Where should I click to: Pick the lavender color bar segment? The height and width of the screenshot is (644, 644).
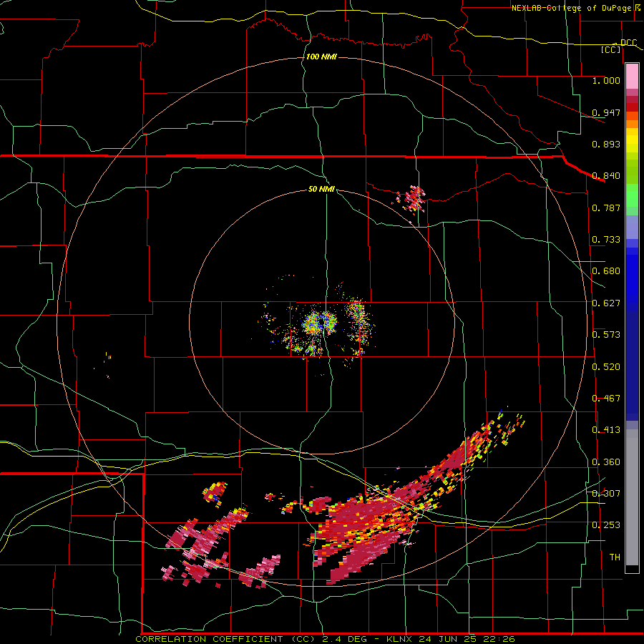(x=632, y=227)
